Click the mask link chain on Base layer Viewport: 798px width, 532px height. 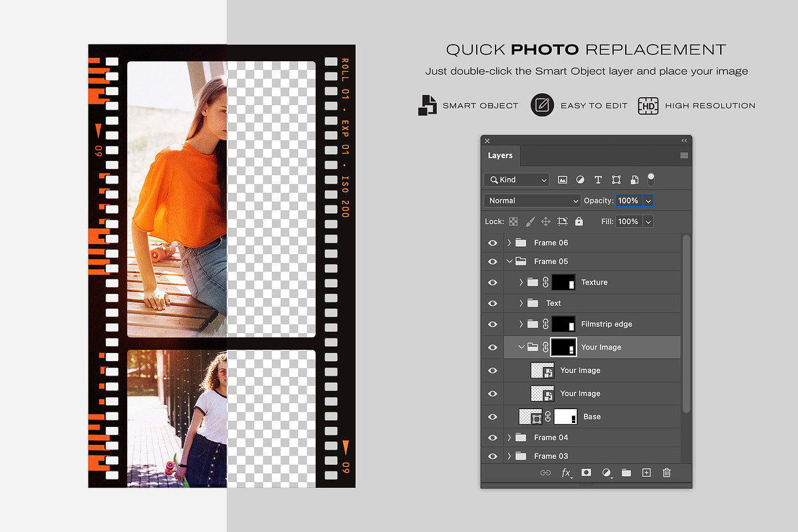548,417
